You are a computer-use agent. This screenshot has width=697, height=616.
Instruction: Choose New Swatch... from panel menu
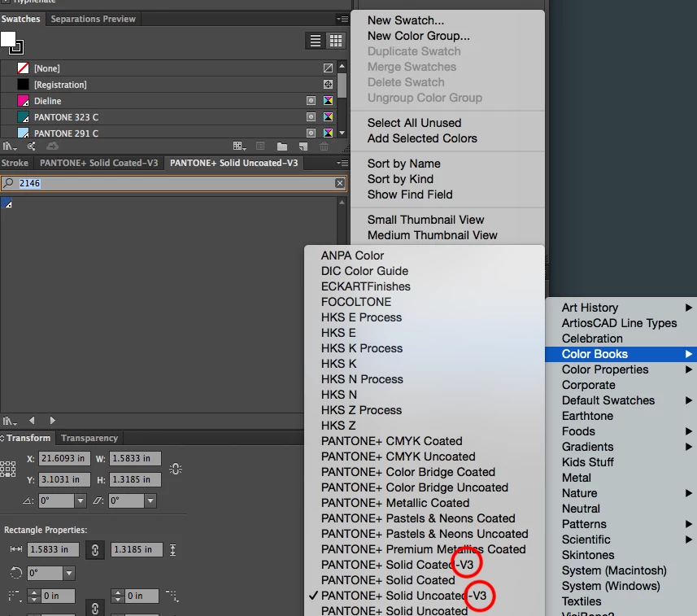[447, 20]
